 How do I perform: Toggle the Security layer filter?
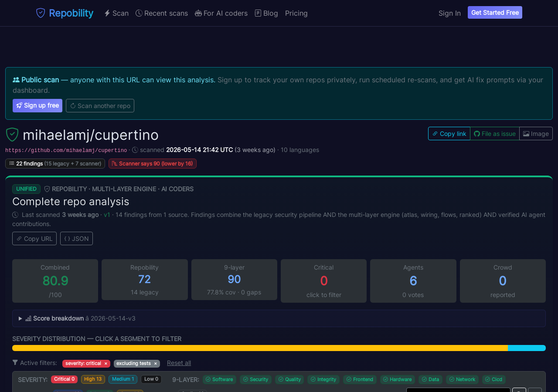255,379
